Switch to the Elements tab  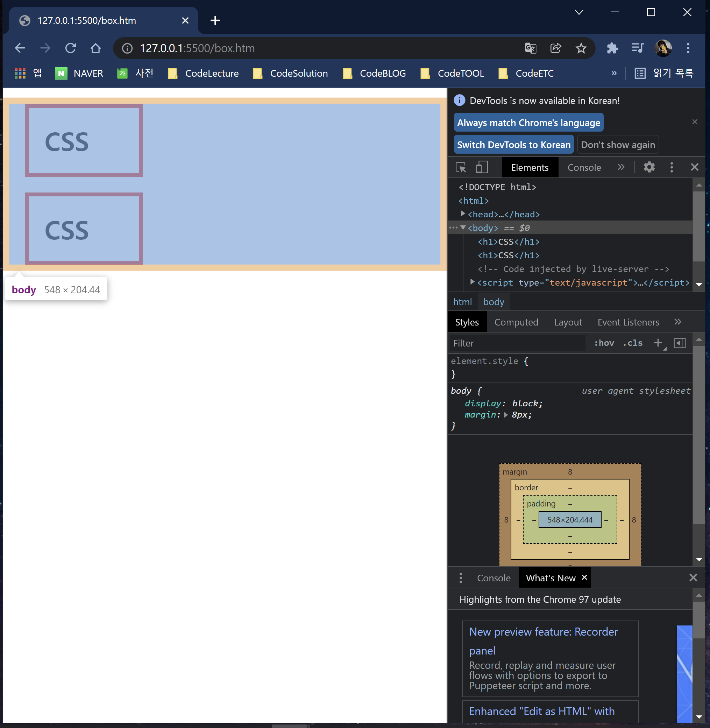530,168
